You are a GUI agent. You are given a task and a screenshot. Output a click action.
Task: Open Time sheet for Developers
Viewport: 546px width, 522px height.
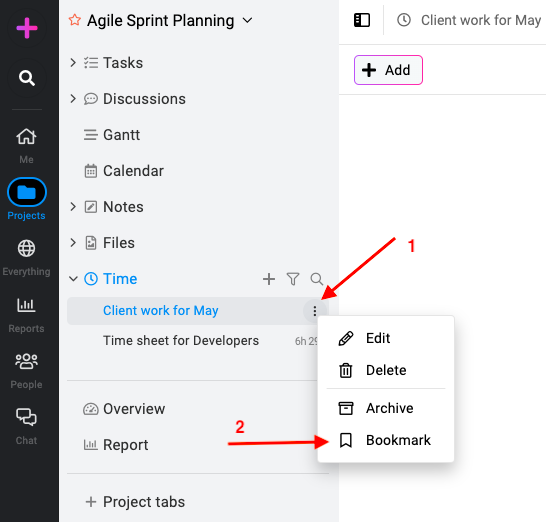[x=181, y=341]
